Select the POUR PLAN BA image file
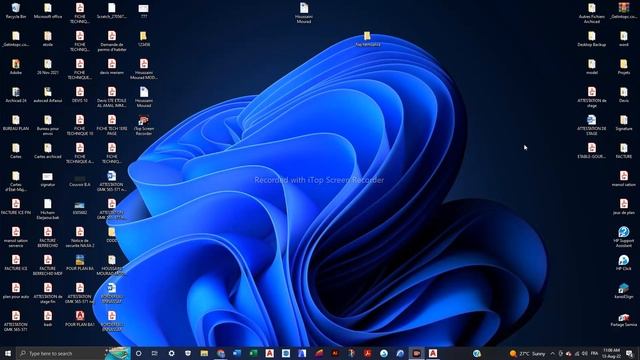Viewport: 640px width, 360px height. 80,263
